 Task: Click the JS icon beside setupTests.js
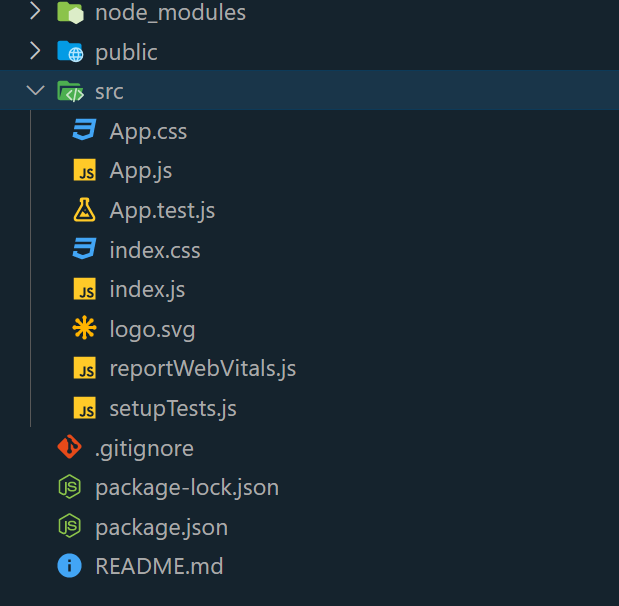click(84, 408)
